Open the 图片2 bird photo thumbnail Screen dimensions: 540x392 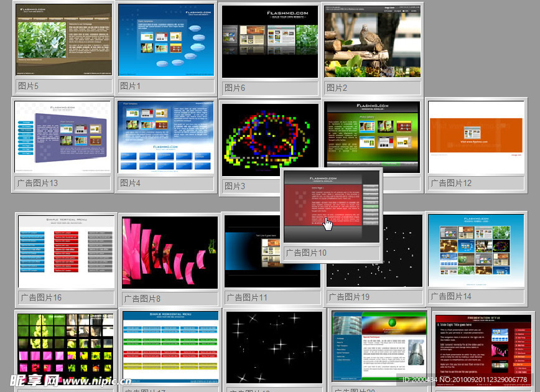pos(372,42)
